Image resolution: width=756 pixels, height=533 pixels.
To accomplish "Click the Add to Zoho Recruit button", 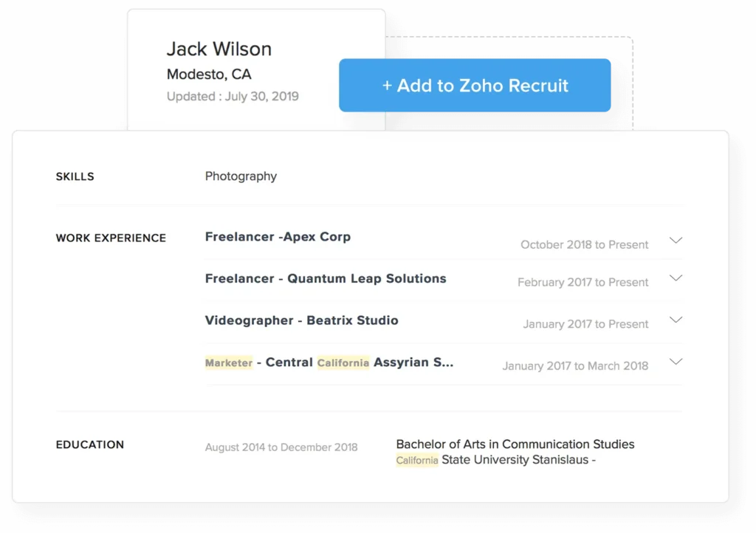I will point(475,86).
